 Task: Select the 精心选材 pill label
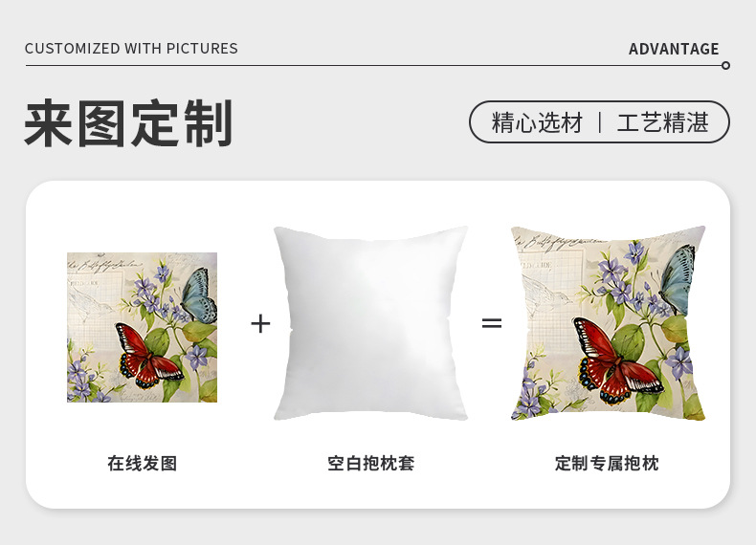click(x=537, y=122)
